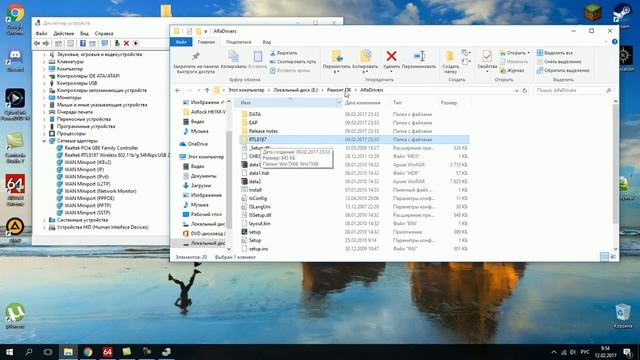Expand Контроллеры USB node
The image size is (640, 360).
(x=44, y=83)
